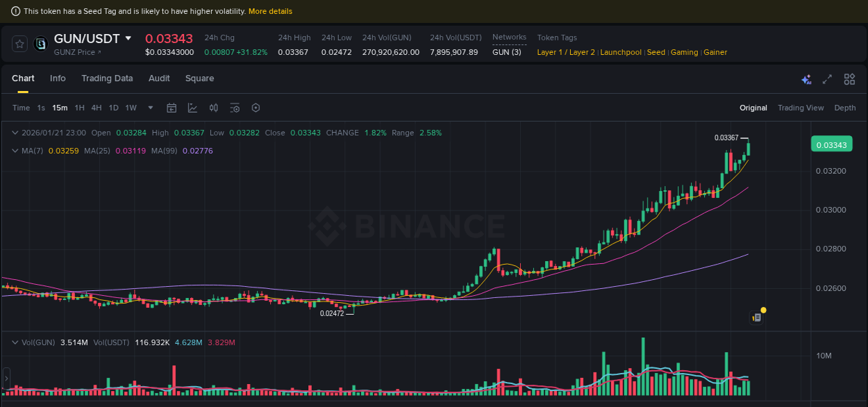Image resolution: width=868 pixels, height=407 pixels.
Task: Select the Depth view tab
Action: point(845,108)
